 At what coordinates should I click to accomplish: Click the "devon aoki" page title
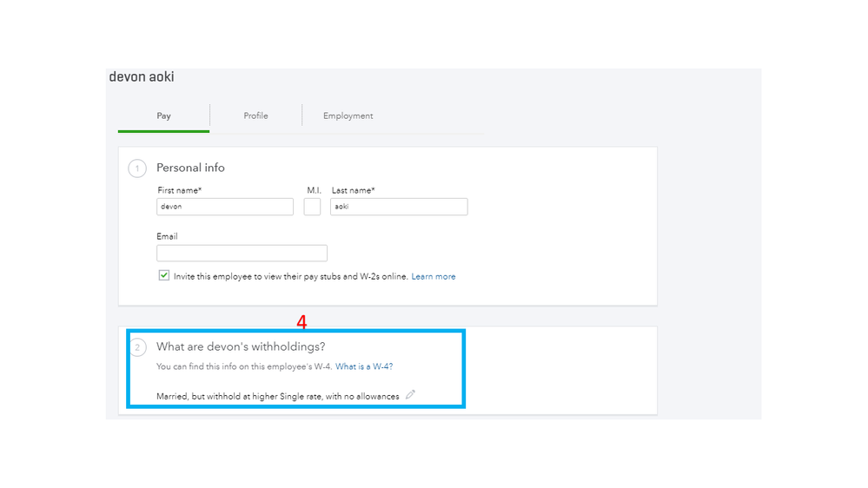(x=142, y=77)
